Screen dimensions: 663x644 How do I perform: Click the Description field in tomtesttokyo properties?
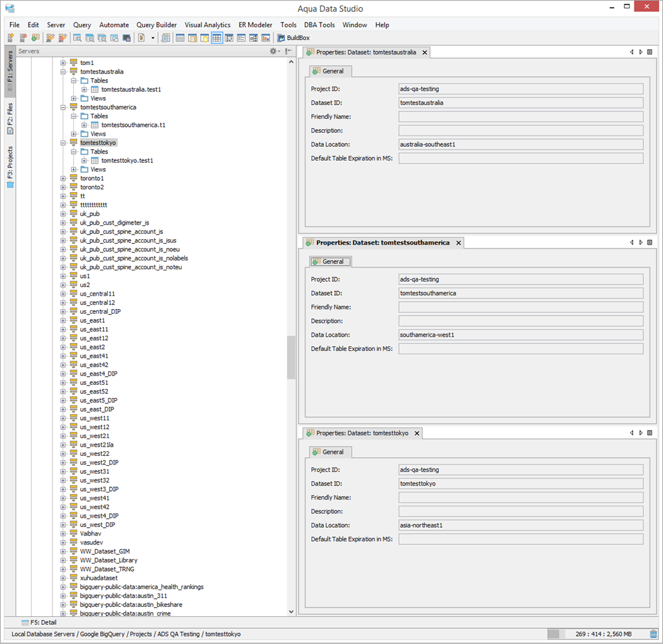[521, 511]
